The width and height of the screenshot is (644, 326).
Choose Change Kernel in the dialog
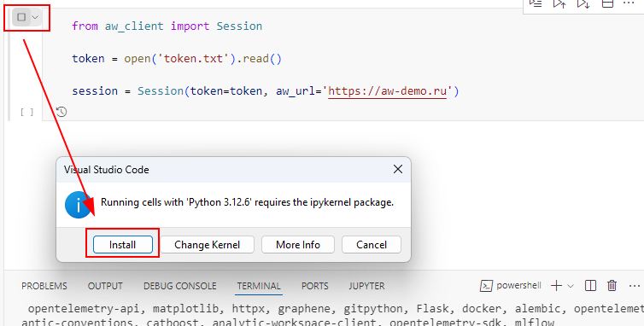coord(207,245)
